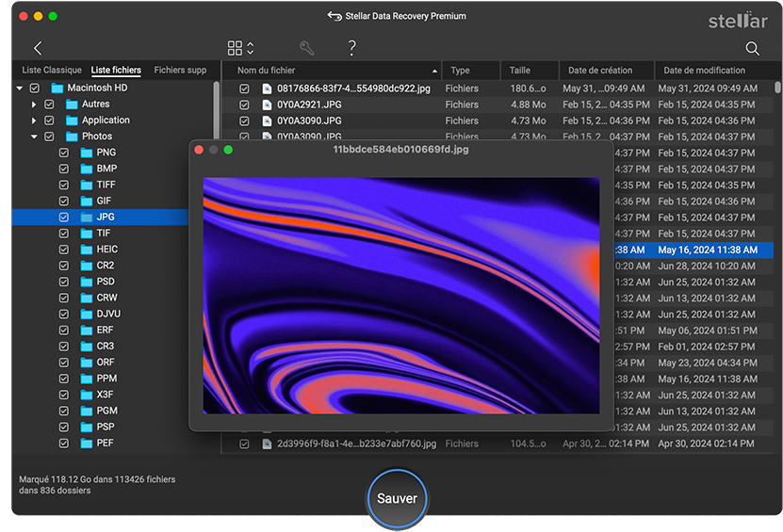Click the Application folder icon
Image resolution: width=783 pixels, height=532 pixels.
coord(72,121)
